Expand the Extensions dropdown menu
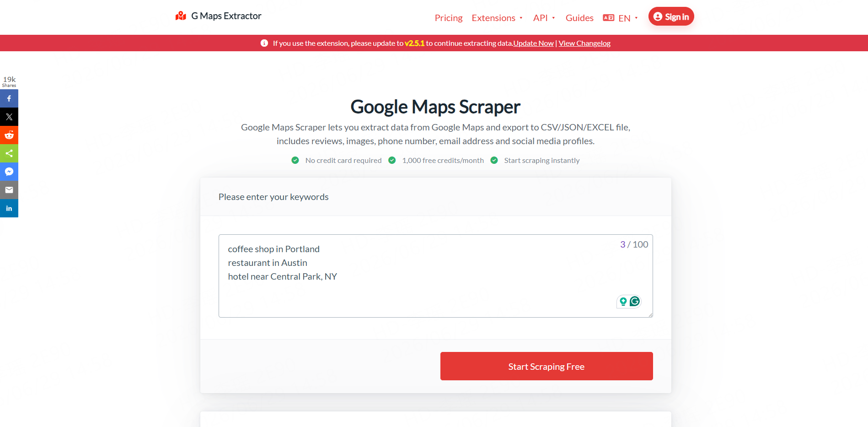The image size is (868, 427). click(497, 18)
